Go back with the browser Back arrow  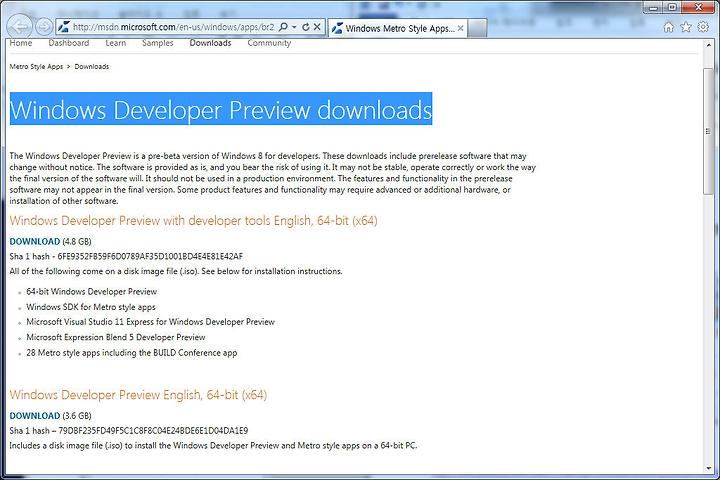(19, 26)
